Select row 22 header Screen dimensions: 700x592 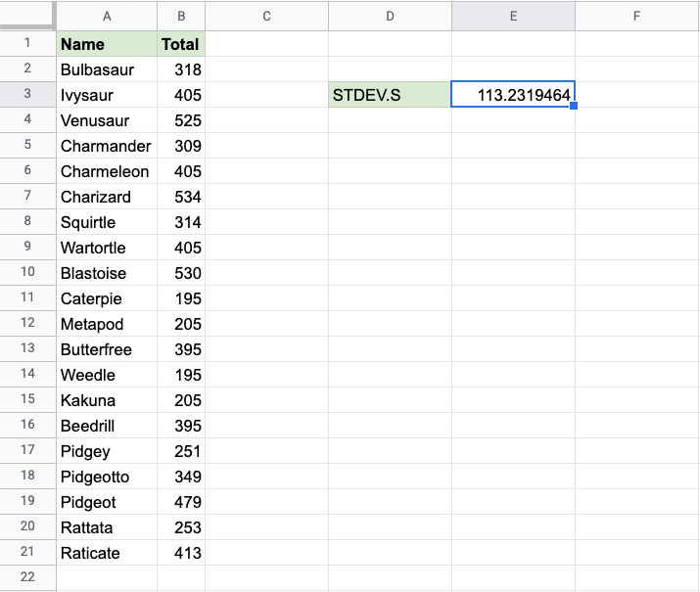click(x=27, y=577)
